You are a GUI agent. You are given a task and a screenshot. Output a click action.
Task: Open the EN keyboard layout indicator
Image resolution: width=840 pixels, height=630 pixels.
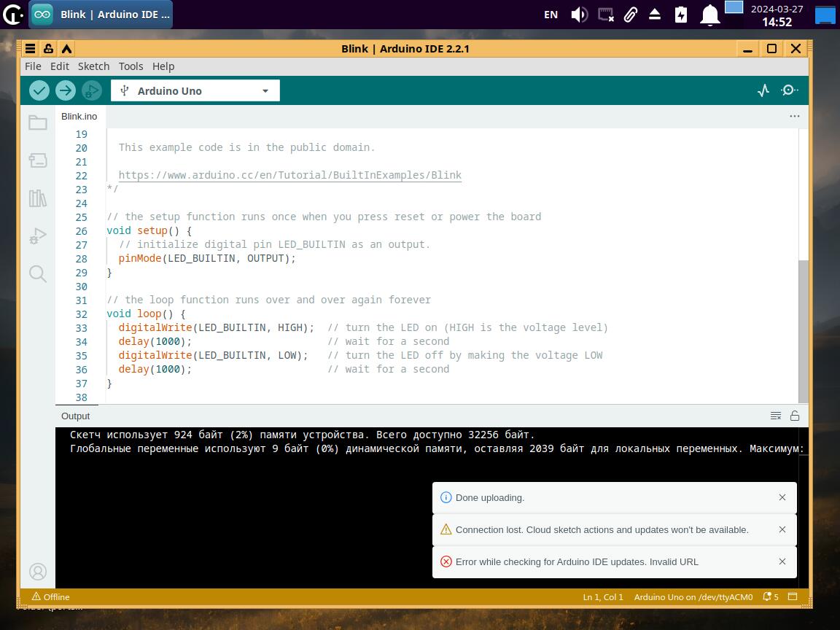[x=551, y=15]
